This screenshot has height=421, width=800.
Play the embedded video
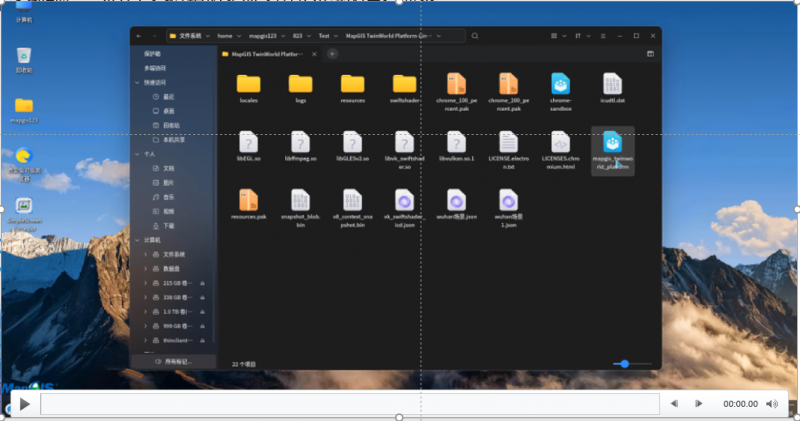24,404
